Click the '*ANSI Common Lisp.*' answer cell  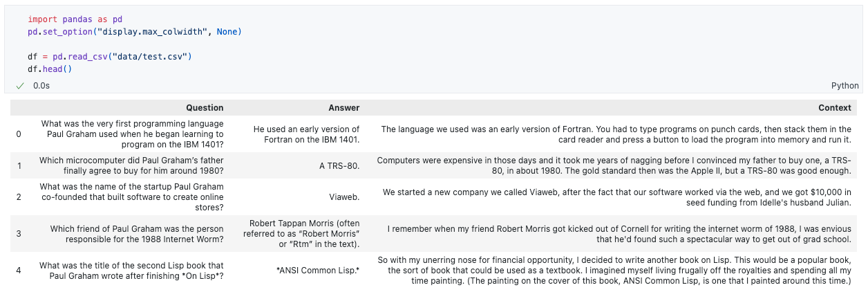pyautogui.click(x=318, y=270)
